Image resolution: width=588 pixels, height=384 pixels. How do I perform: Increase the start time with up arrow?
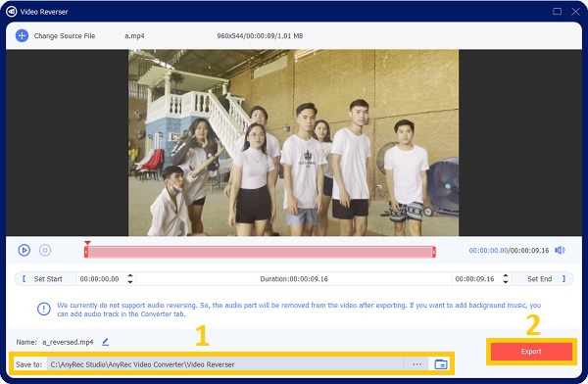pyautogui.click(x=130, y=275)
